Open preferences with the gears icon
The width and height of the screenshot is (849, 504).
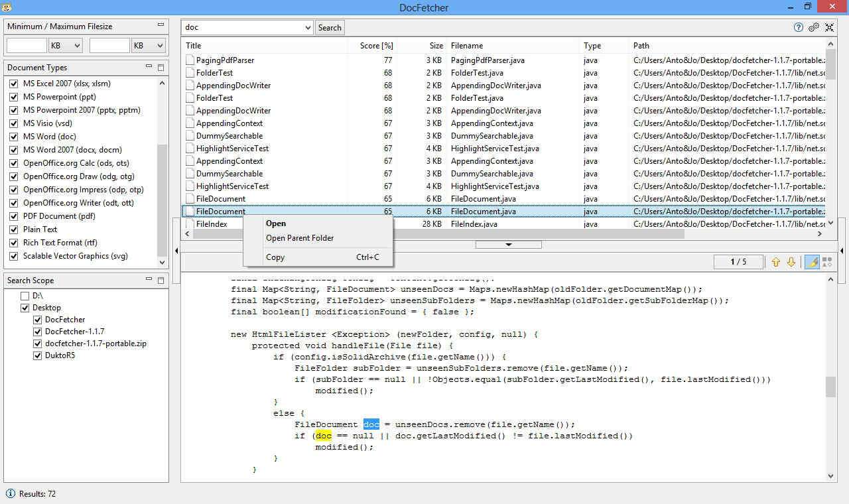coord(814,27)
